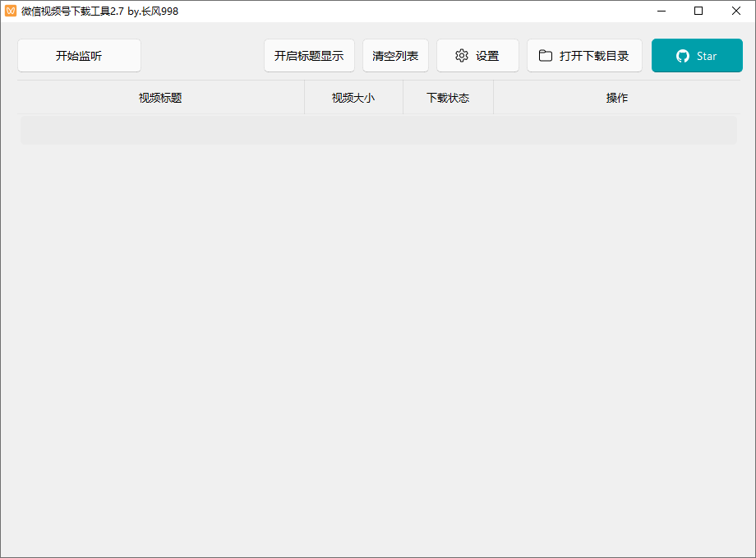
Task: Click the app logo in title bar
Action: tap(11, 11)
